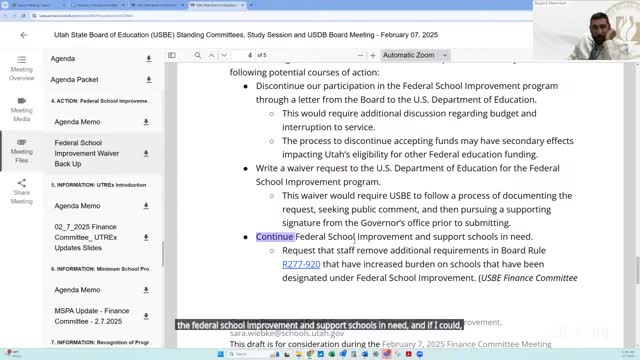Screen dimensions: 640x360
Task: Click the presenter webcam video thumbnail
Action: click(x=586, y=31)
